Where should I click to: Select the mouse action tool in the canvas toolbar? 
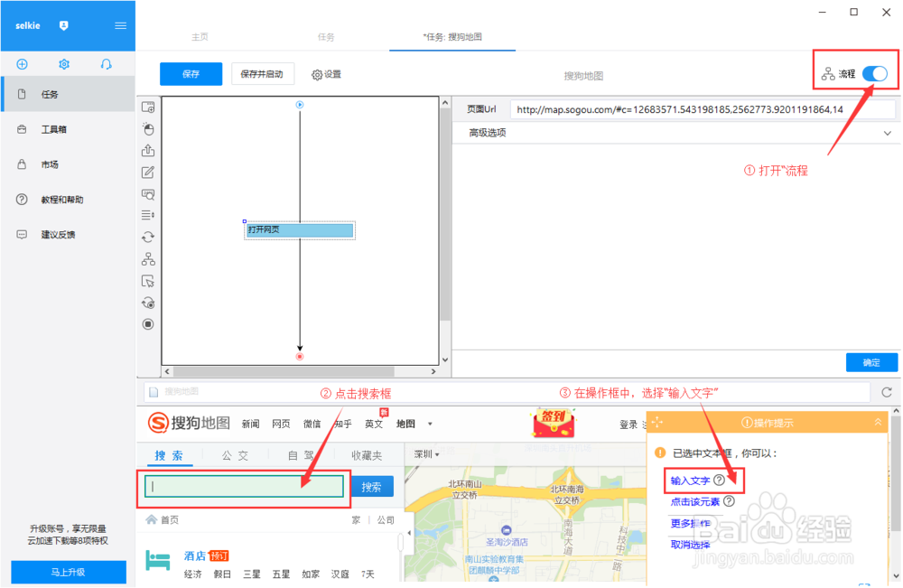click(x=148, y=129)
